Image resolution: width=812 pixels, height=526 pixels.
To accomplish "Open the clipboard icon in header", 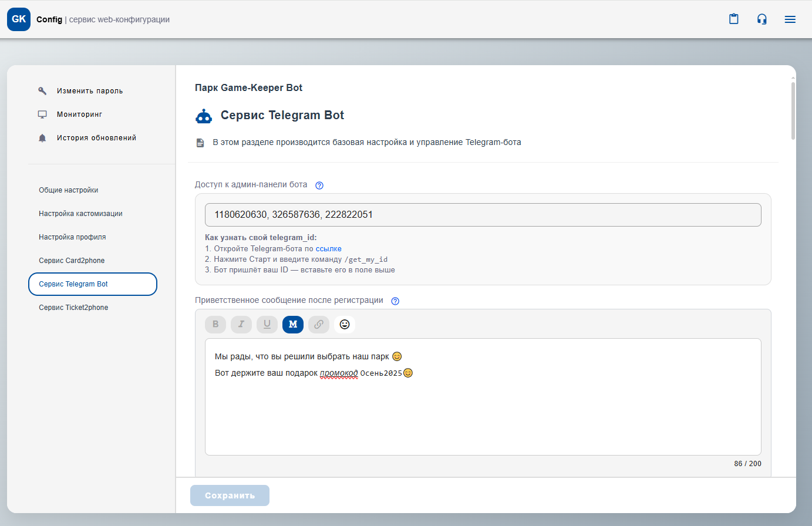I will tap(733, 19).
